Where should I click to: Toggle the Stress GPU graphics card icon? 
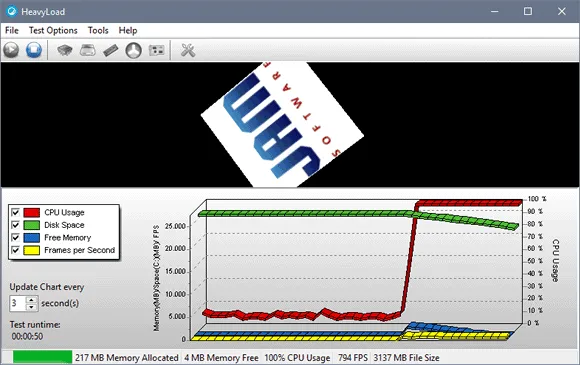(156, 50)
